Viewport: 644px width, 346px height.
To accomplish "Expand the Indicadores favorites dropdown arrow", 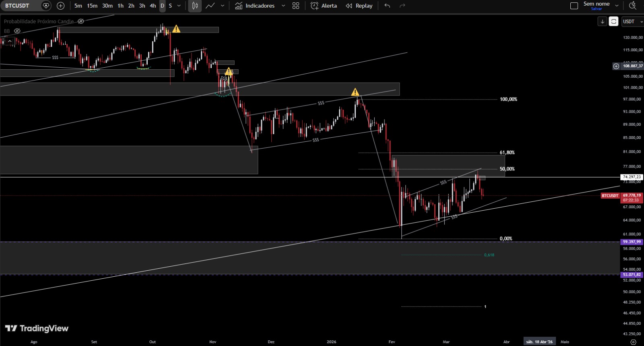I will coord(283,6).
